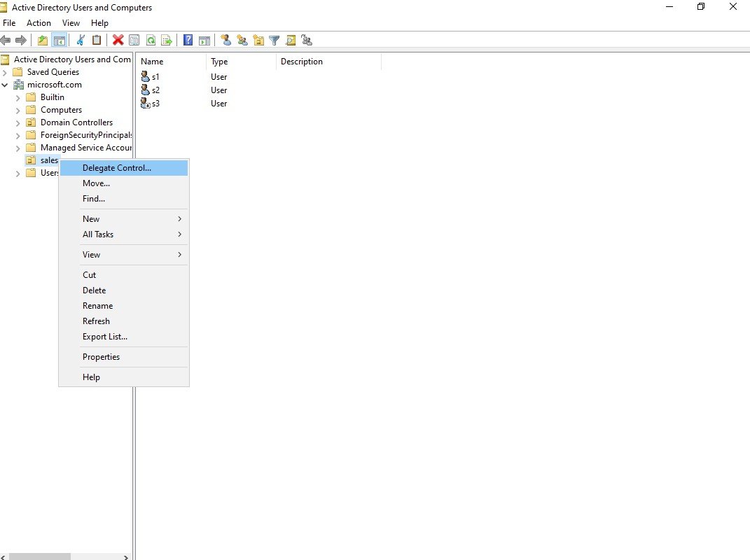Select Refresh in the context menu
Viewport: 750px width, 560px height.
[124, 321]
